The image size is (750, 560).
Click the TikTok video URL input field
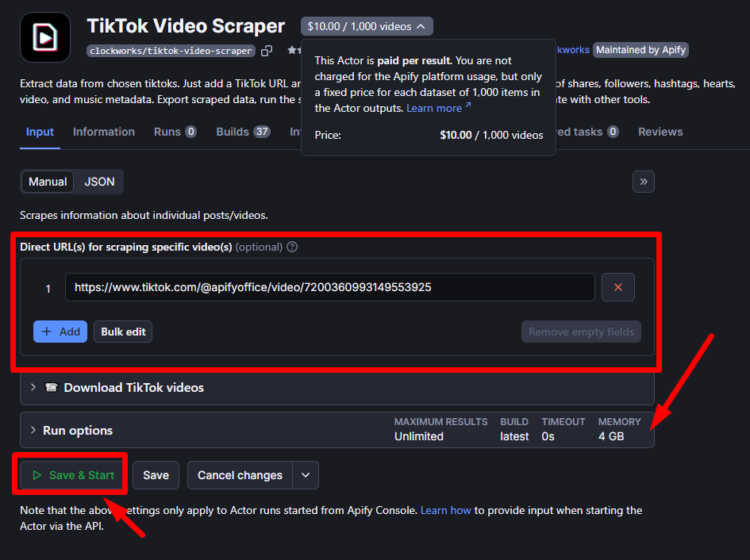tap(329, 287)
